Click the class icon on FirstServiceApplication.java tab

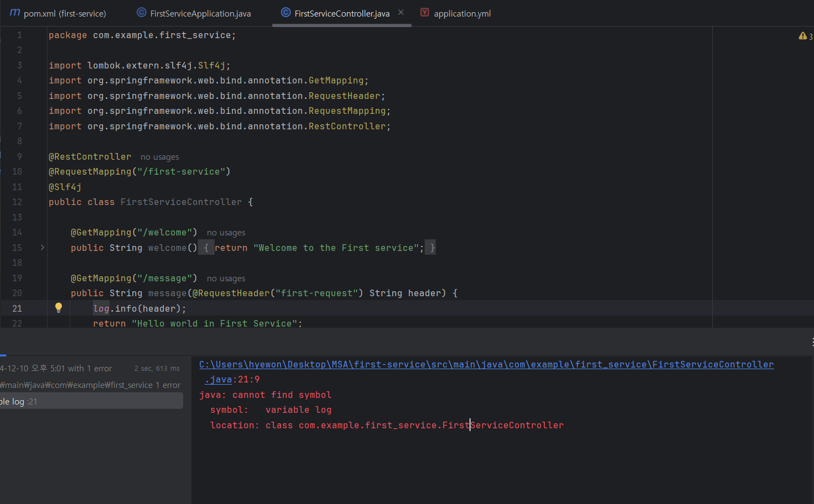tap(142, 13)
